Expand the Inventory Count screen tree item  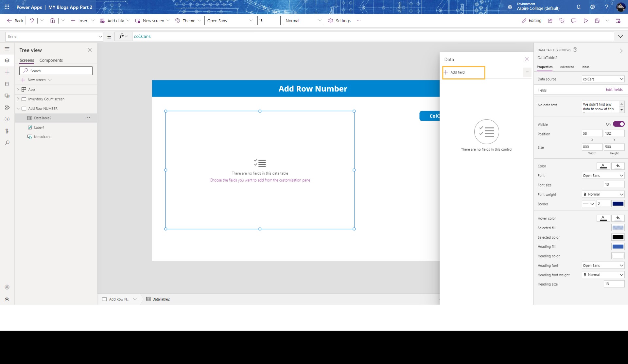pos(19,99)
